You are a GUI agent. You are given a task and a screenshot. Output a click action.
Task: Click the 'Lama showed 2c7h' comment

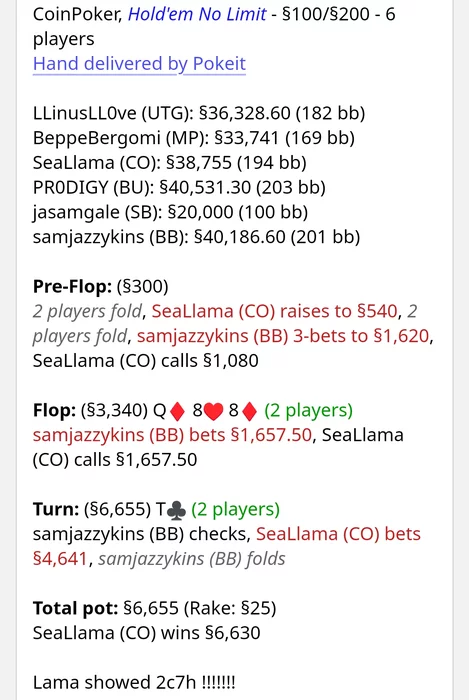134,683
